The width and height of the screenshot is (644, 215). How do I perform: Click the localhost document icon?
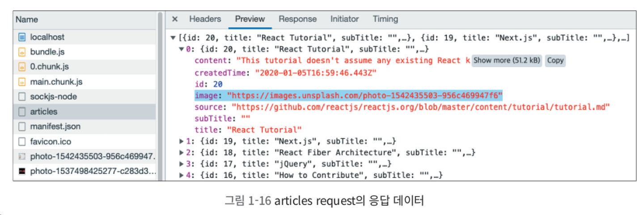click(22, 37)
